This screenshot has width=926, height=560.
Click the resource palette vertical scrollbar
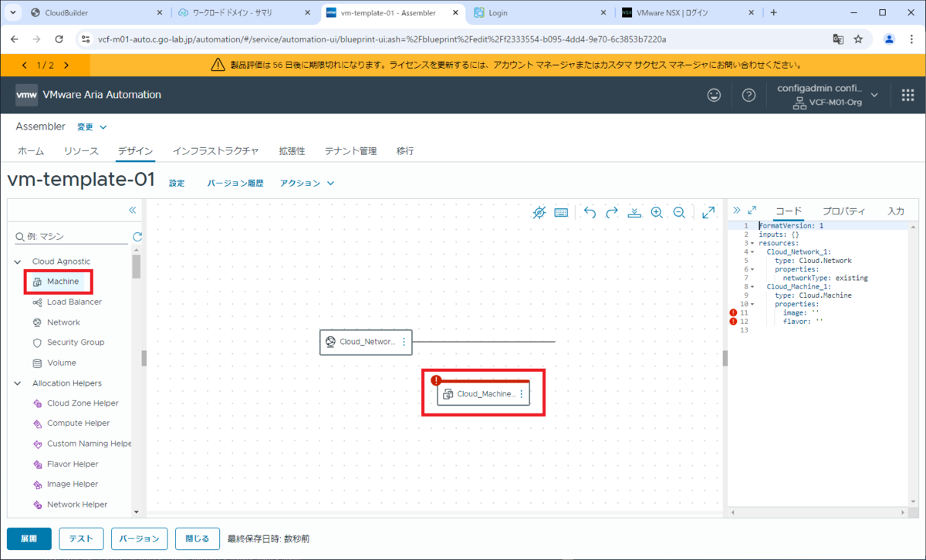click(x=137, y=267)
